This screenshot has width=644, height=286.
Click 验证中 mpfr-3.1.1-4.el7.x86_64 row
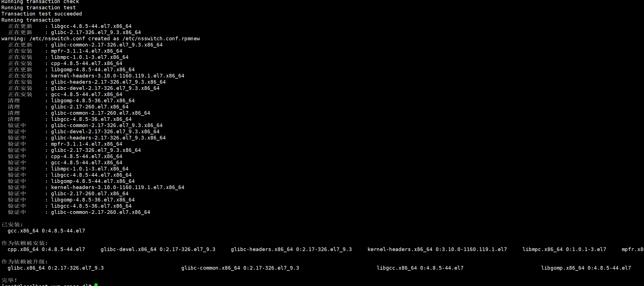(x=65, y=144)
